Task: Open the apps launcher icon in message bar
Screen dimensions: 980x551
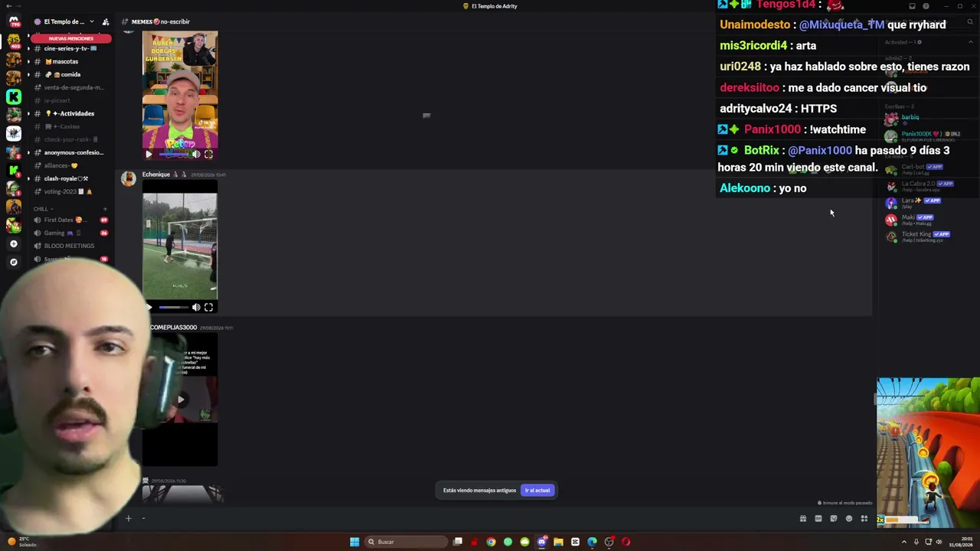Action: point(864,519)
